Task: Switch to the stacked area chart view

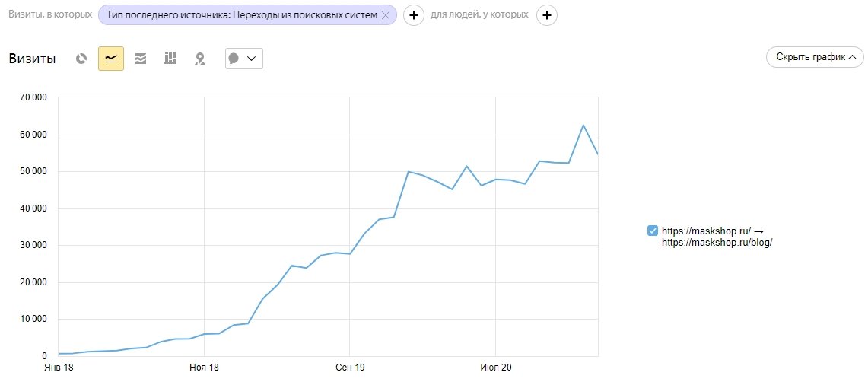Action: tap(141, 59)
